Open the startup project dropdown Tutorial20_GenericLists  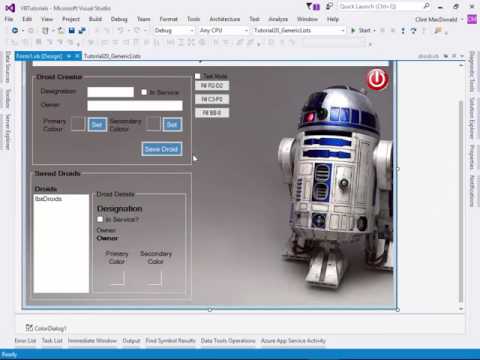pyautogui.click(x=299, y=30)
